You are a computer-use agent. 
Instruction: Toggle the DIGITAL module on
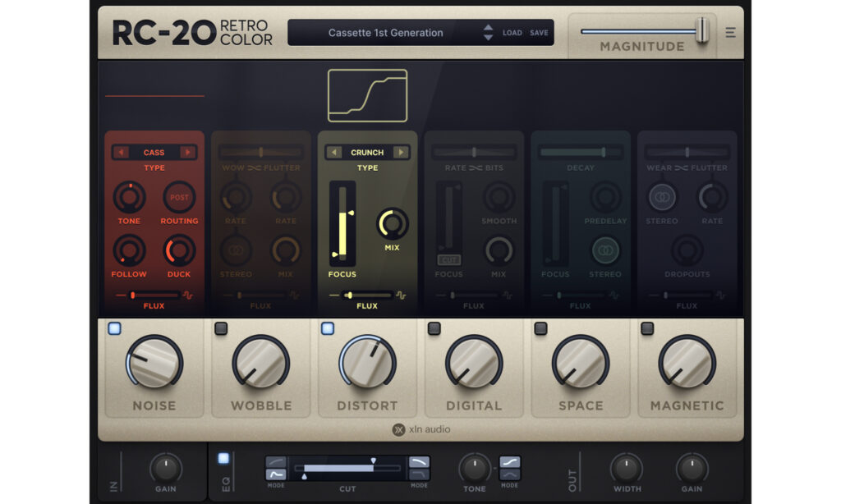pos(433,328)
